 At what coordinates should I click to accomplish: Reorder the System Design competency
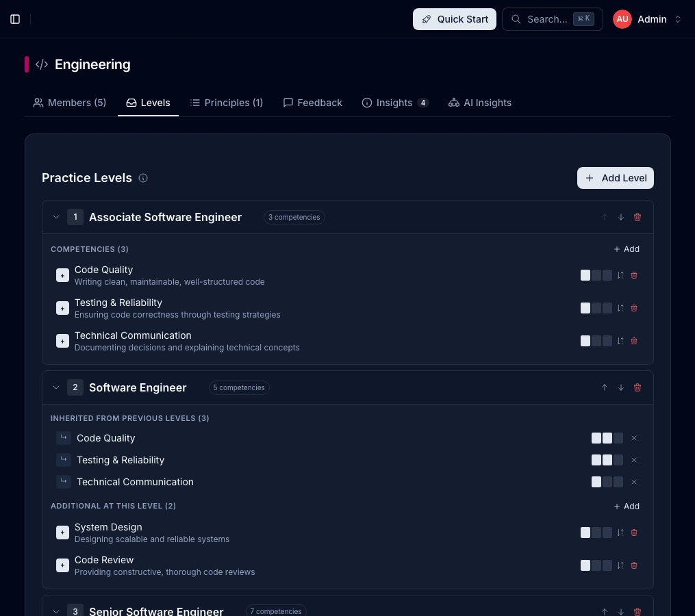[620, 532]
